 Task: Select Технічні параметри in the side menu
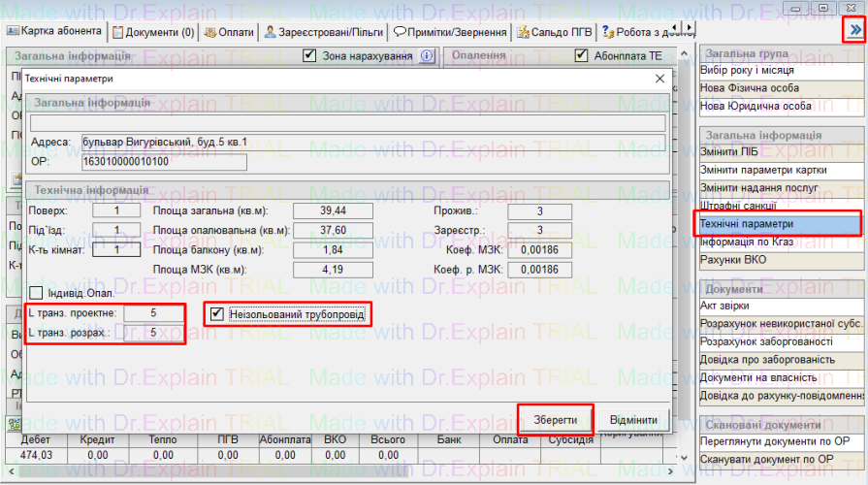779,224
